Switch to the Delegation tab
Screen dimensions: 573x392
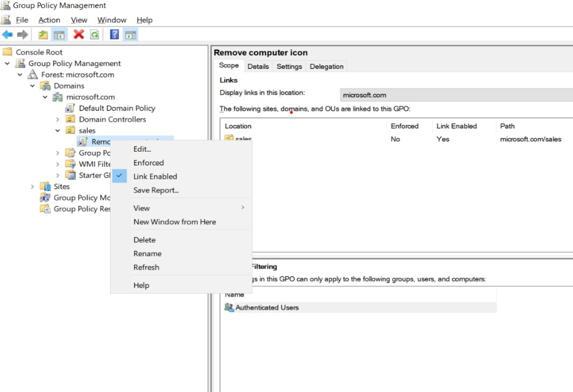(x=326, y=66)
